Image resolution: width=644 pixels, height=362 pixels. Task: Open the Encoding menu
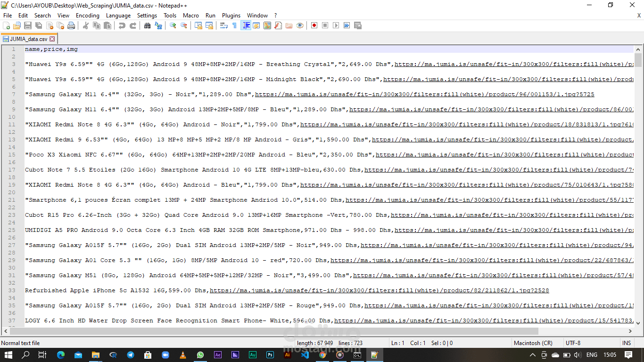coord(88,16)
